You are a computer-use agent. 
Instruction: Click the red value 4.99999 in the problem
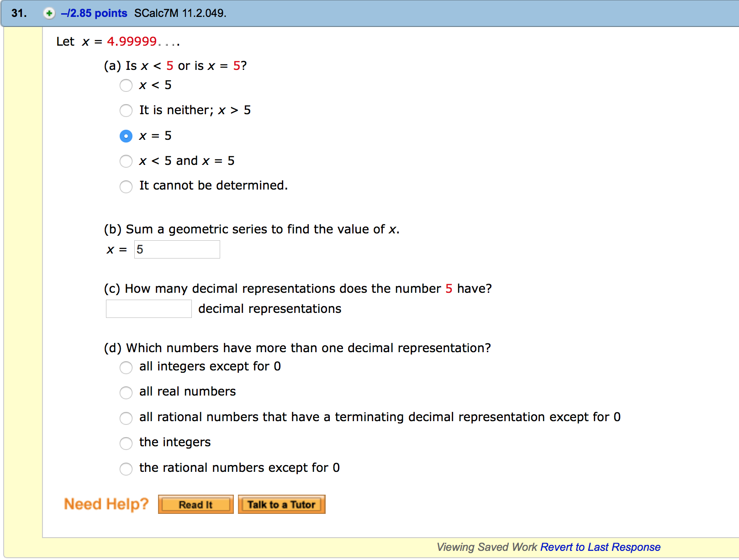132,42
